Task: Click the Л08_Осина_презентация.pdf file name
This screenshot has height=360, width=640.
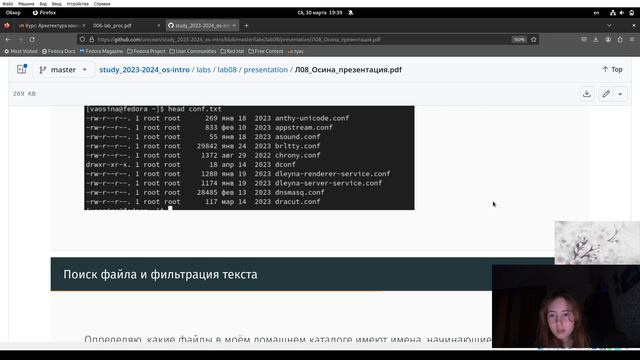Action: 348,70
